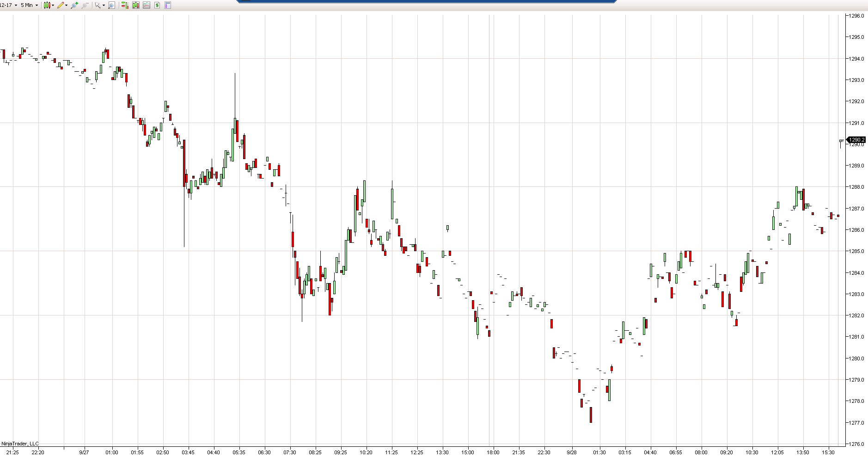Click the 1292.0 price axis label
The height and width of the screenshot is (457, 868).
856,101
